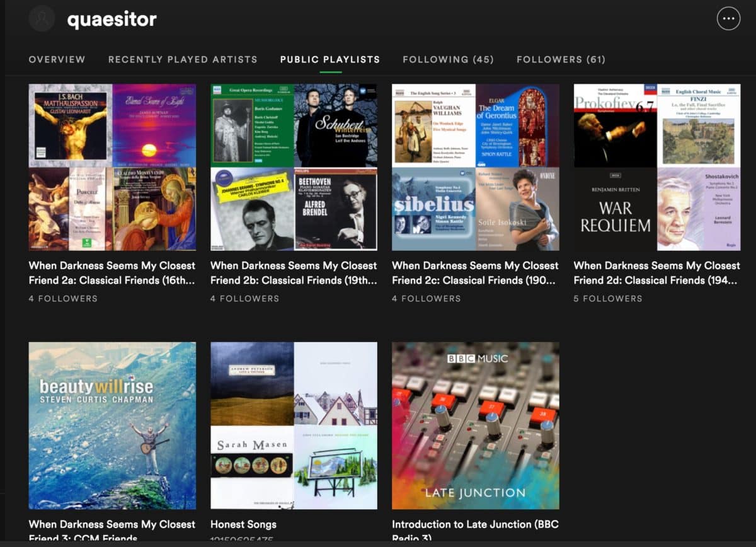Open the Recently Played Artists tab
The image size is (756, 547).
coord(183,59)
